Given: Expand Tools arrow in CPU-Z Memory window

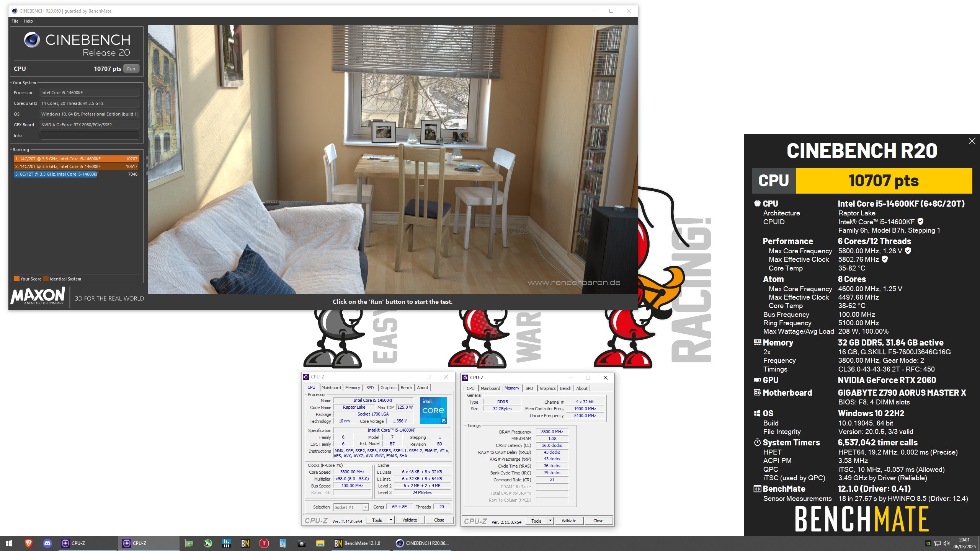Looking at the screenshot, I should click(x=550, y=521).
